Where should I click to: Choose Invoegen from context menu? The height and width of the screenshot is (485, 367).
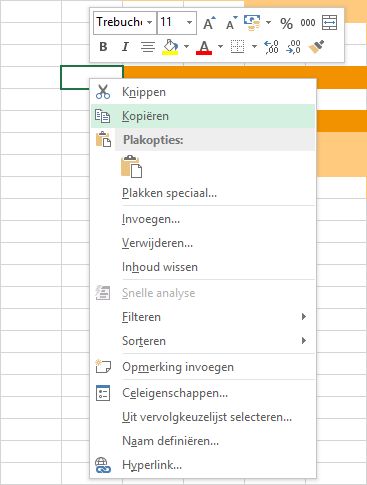tap(203, 219)
